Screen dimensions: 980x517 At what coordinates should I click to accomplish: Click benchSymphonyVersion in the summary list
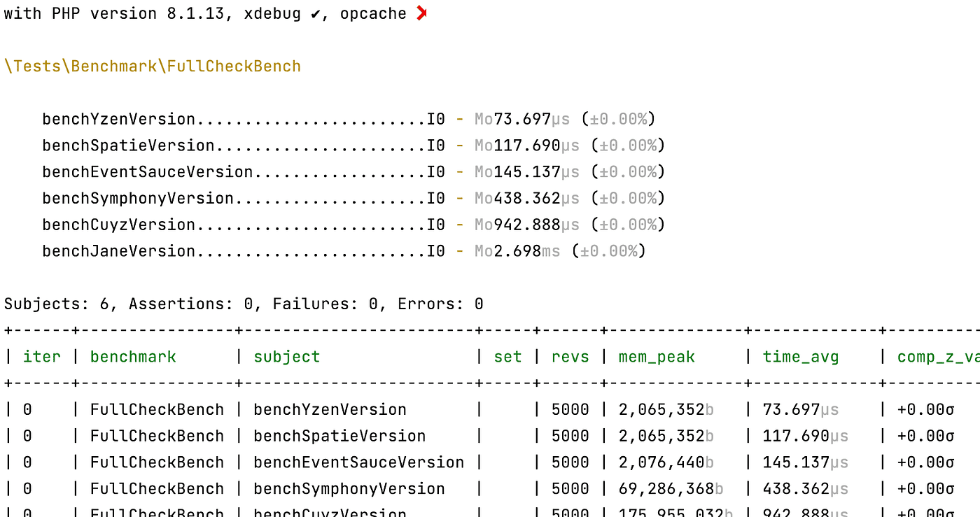[138, 199]
